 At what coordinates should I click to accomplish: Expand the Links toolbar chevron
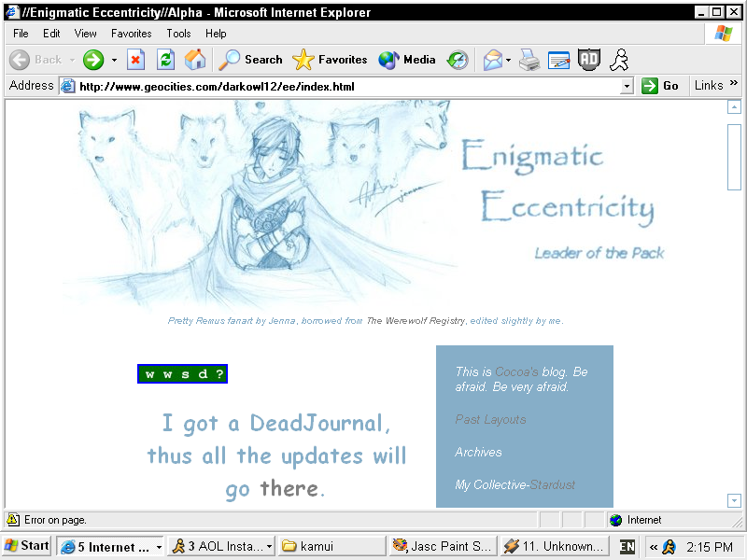coord(734,83)
